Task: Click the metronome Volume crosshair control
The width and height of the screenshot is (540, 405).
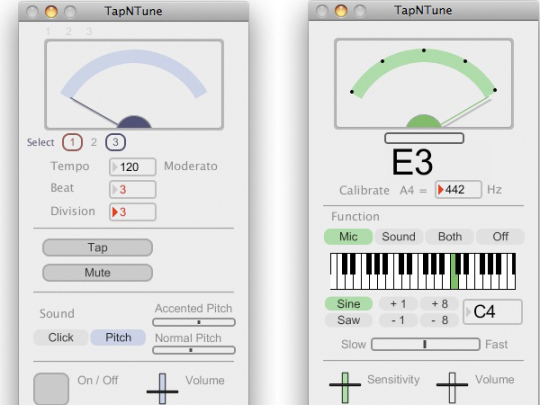Action: (162, 389)
